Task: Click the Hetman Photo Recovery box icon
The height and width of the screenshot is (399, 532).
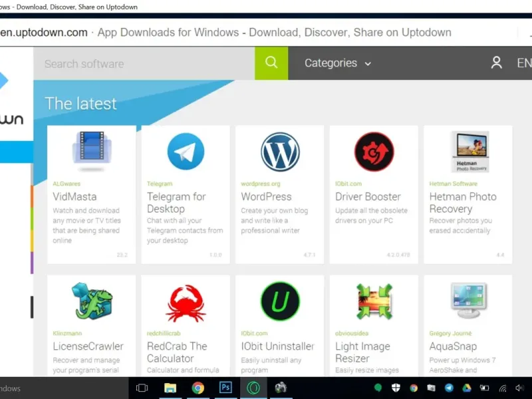Action: click(470, 152)
